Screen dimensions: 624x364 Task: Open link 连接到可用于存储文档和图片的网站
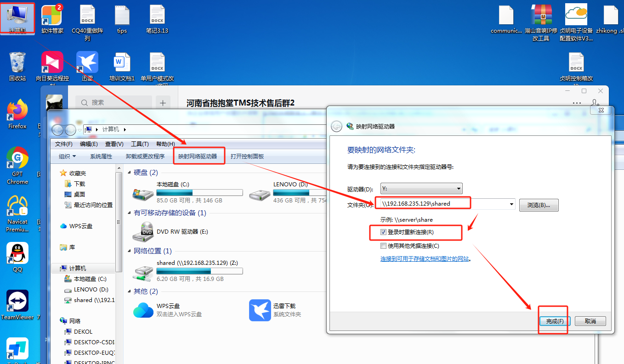[425, 259]
